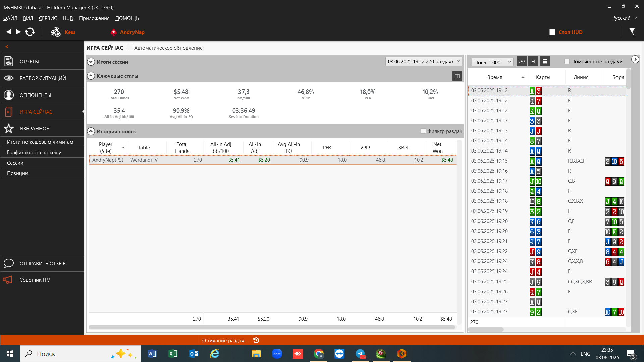Click the forward navigation arrow
Viewport: 644px width, 362px height.
(18, 32)
